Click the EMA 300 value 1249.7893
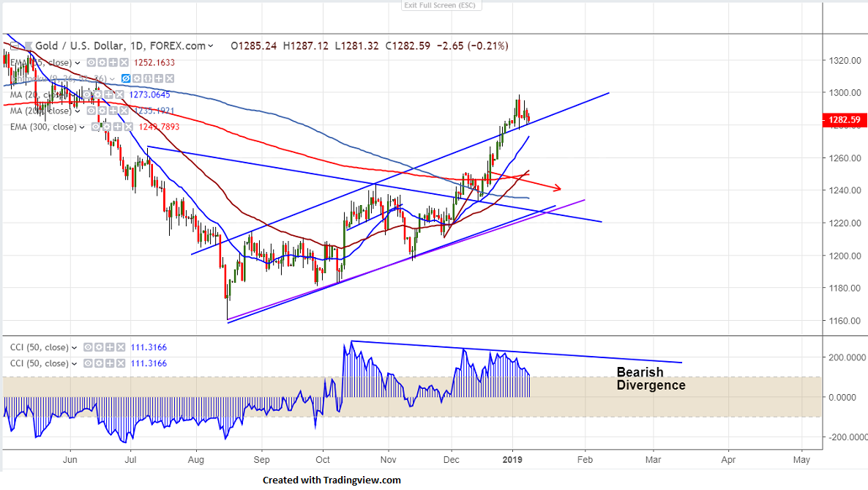This screenshot has height=490, width=868. (159, 127)
